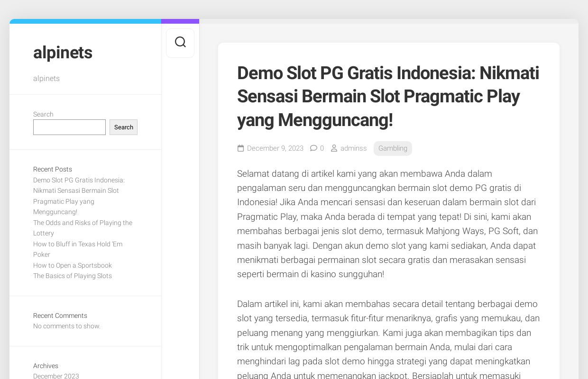The height and width of the screenshot is (379, 588).
Task: Click the 'Search' label above the input
Action: tap(43, 114)
